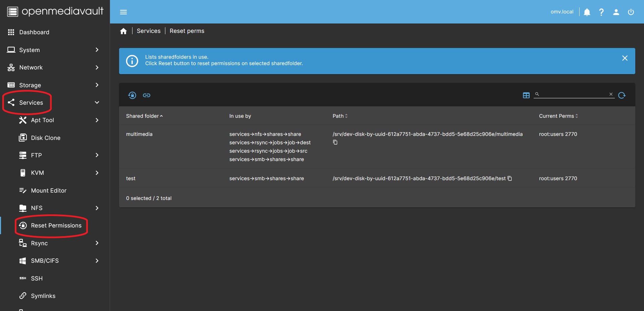
Task: Open the notifications bell
Action: click(587, 12)
